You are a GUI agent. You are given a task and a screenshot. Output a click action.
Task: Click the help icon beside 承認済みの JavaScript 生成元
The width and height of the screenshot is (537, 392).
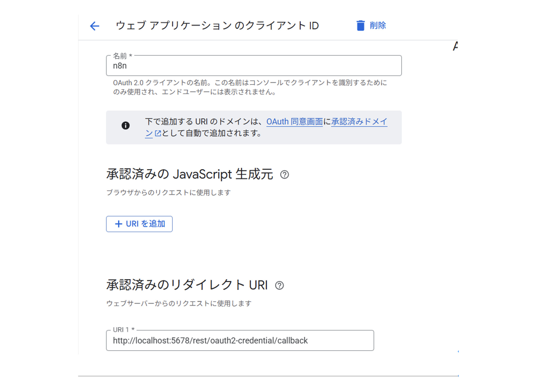pyautogui.click(x=285, y=175)
